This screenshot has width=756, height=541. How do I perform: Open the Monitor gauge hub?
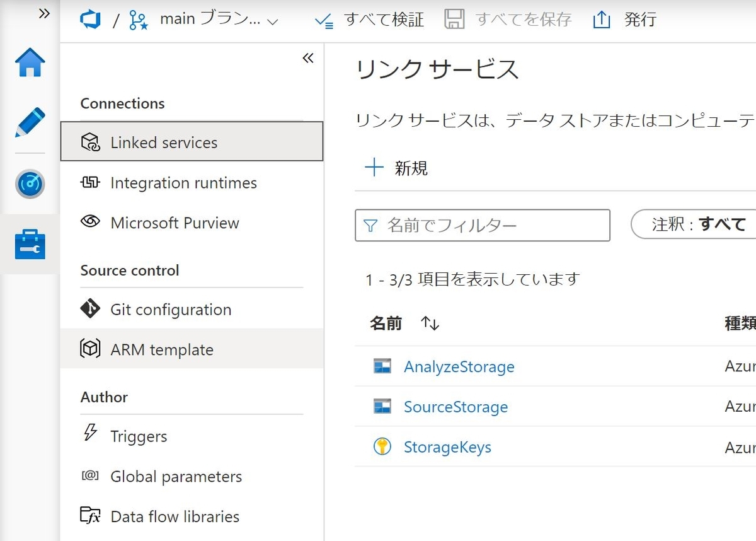coord(30,184)
